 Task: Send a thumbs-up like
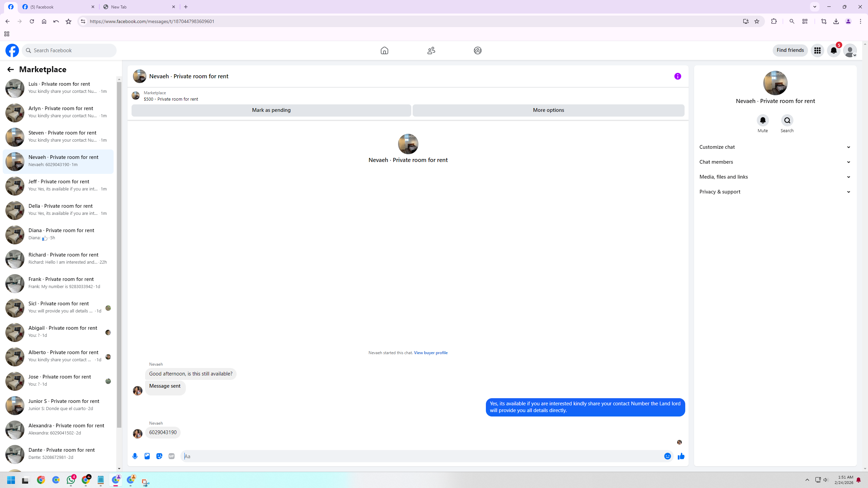(x=681, y=456)
